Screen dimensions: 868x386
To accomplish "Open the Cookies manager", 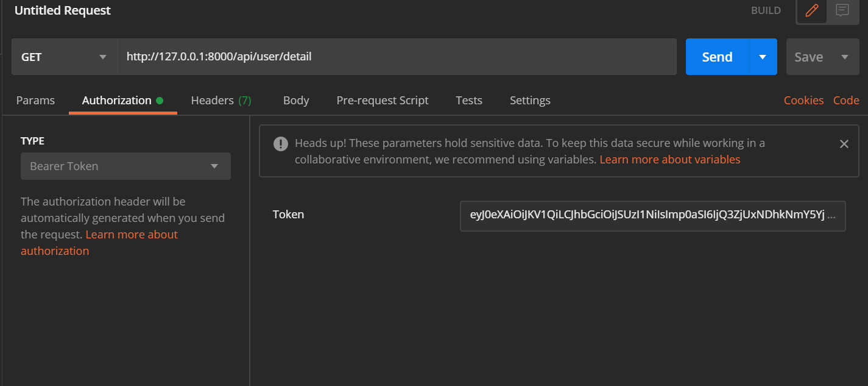I will pyautogui.click(x=803, y=100).
